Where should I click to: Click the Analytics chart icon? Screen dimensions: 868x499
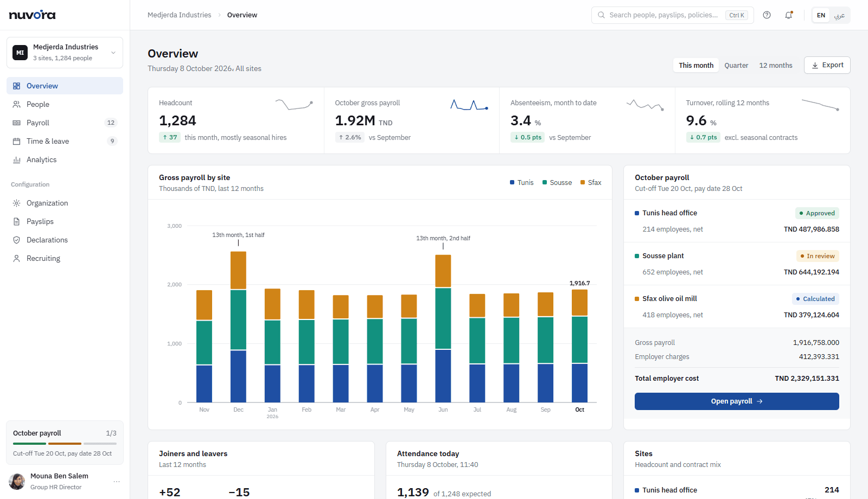click(x=17, y=159)
